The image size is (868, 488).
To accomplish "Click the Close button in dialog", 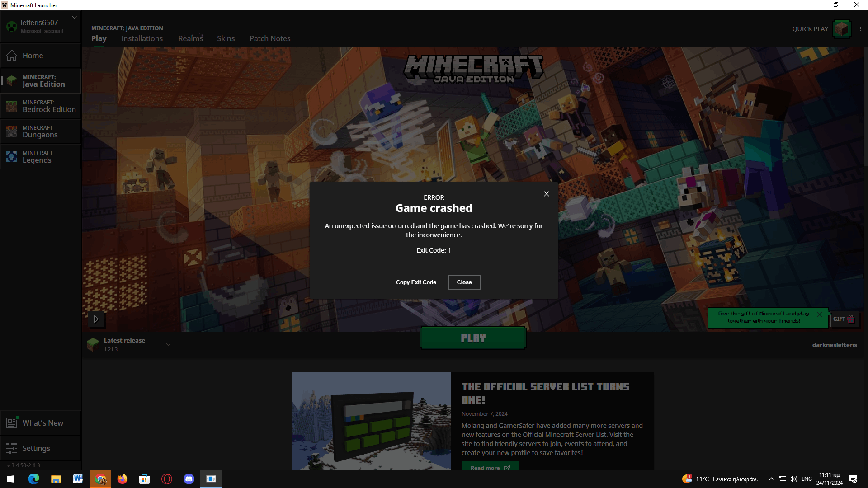I will [464, 282].
